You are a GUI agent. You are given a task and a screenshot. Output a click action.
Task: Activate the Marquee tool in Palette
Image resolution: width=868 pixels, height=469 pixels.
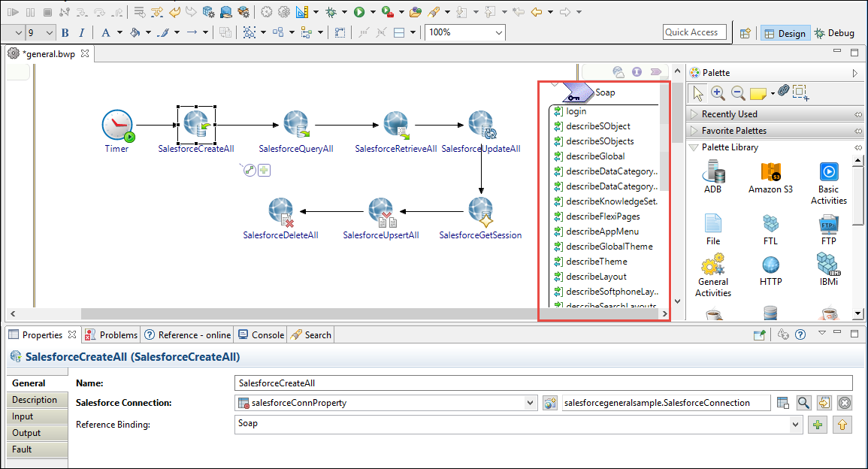(x=800, y=92)
